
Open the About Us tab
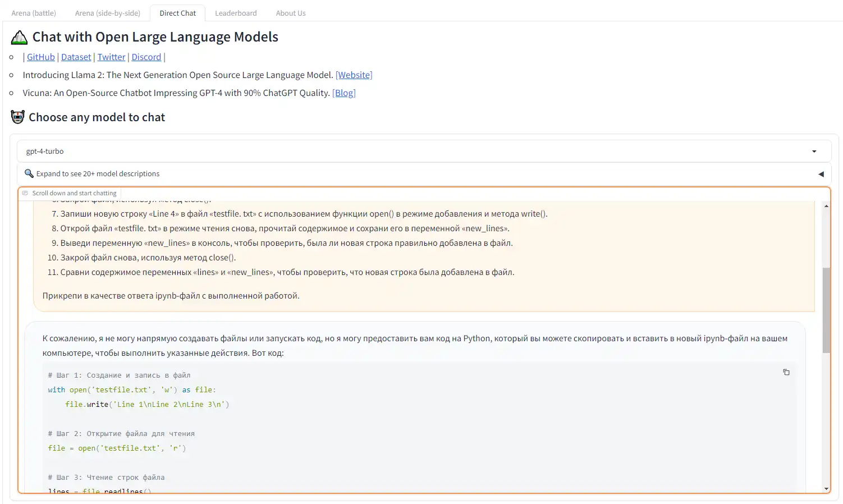pos(291,13)
